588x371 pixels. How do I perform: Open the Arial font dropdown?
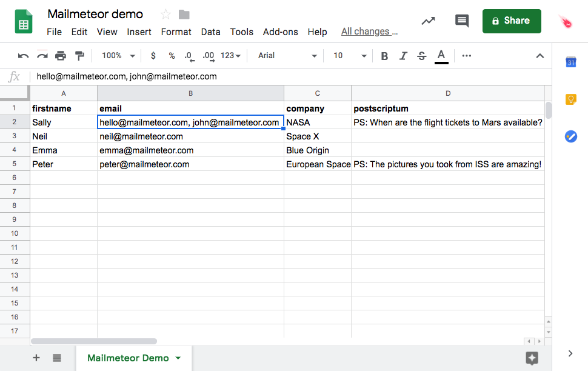pos(287,56)
